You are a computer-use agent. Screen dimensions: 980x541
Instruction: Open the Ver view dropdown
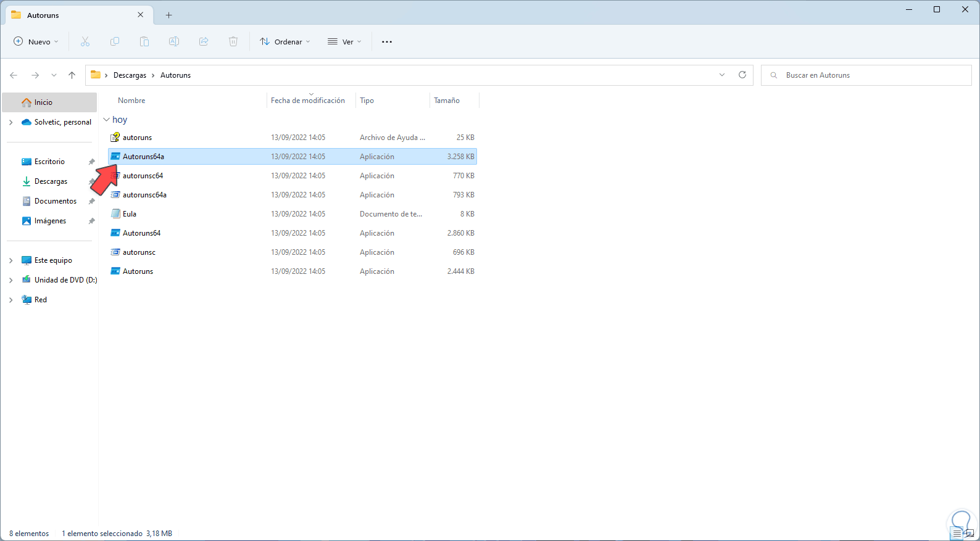344,42
